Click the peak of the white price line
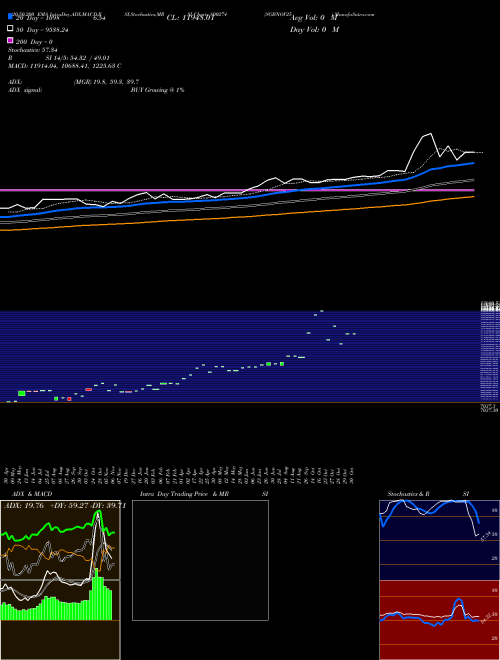Image resolution: width=500 pixels, height=660 pixels. pyautogui.click(x=430, y=134)
